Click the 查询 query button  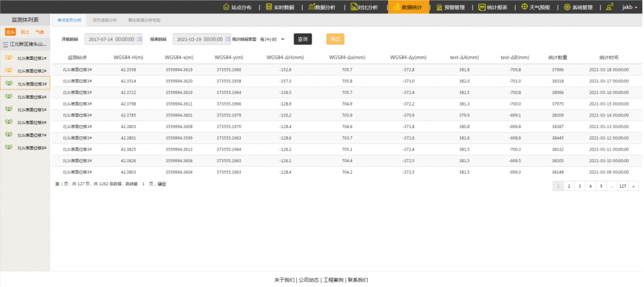point(303,39)
